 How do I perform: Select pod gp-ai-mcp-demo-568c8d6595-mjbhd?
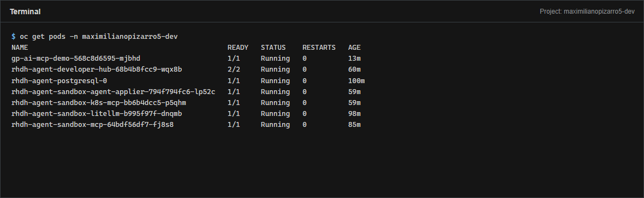click(76, 59)
